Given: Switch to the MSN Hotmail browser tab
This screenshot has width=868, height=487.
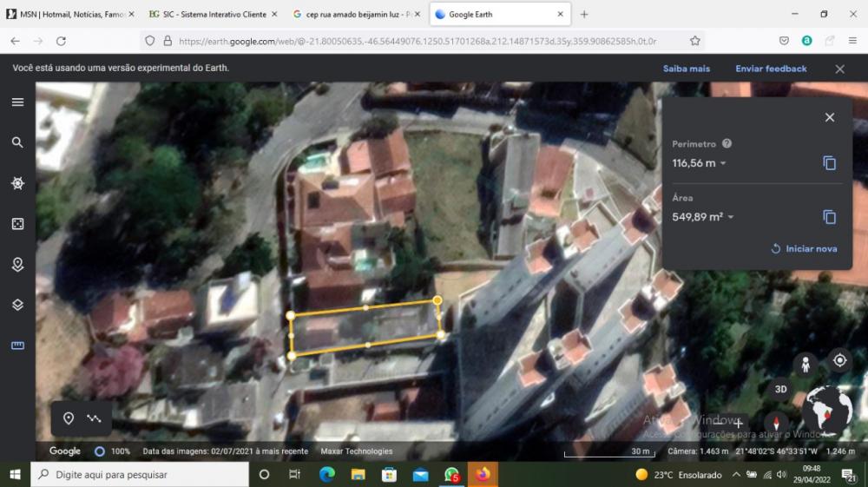Looking at the screenshot, I should coord(68,15).
